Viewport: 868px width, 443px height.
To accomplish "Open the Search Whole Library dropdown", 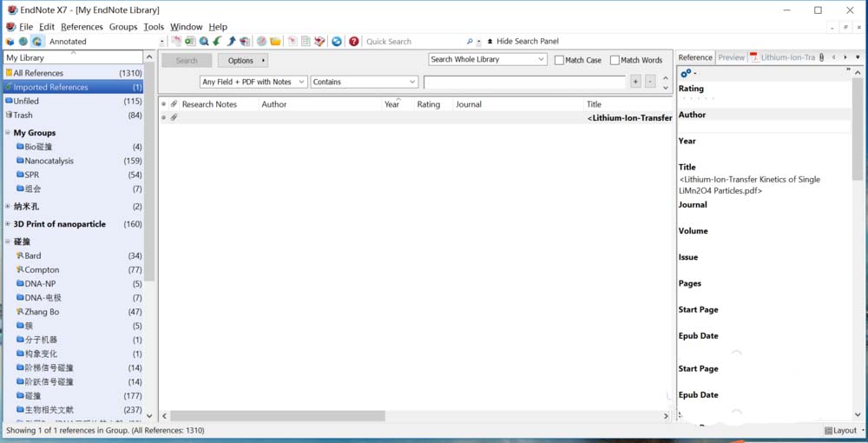I will [488, 59].
